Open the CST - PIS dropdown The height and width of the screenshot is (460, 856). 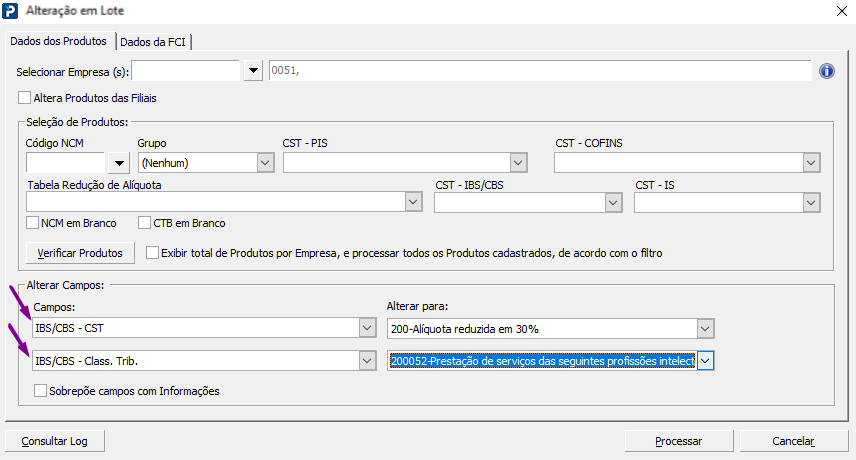point(518,163)
